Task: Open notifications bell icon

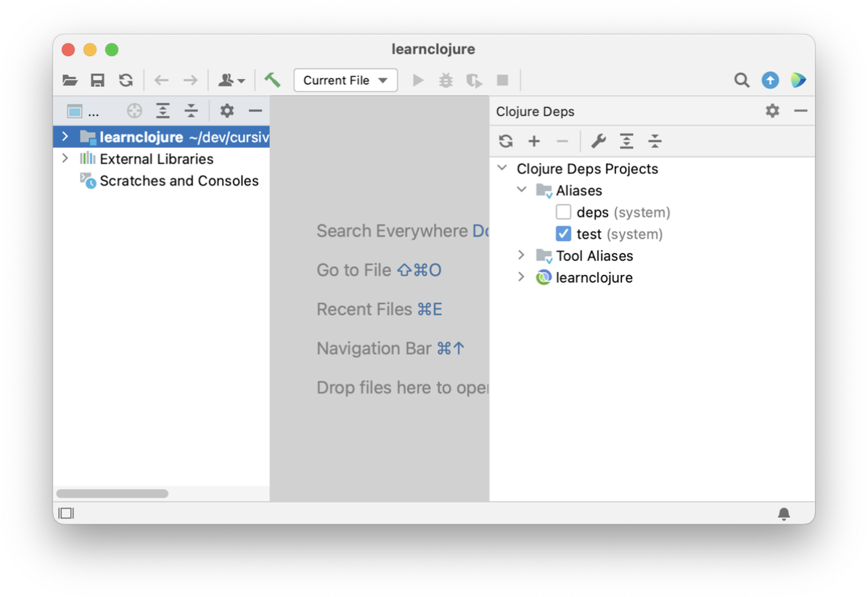Action: (x=784, y=514)
